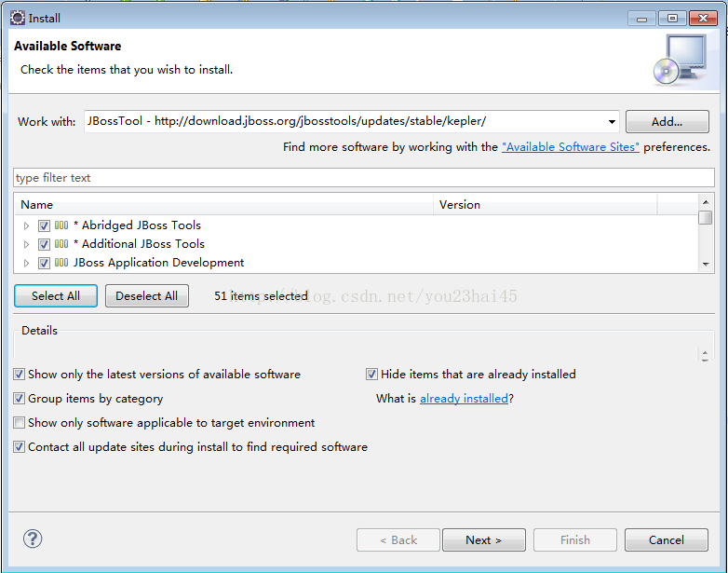Click the Name column header
Image resolution: width=728 pixels, height=573 pixels.
[x=224, y=205]
